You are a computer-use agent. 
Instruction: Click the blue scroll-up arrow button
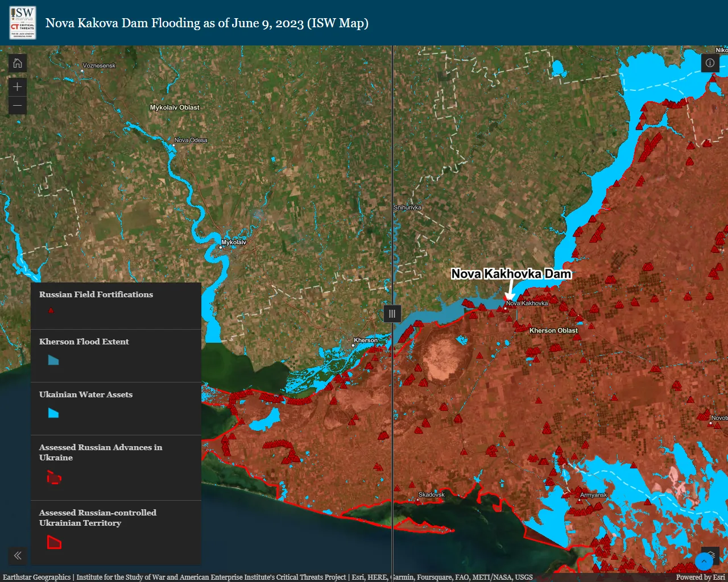point(704,562)
